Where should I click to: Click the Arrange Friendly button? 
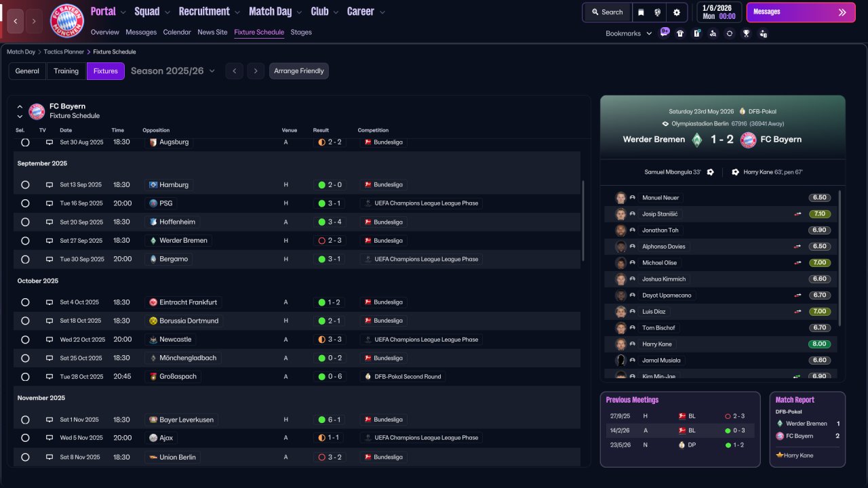click(x=299, y=71)
